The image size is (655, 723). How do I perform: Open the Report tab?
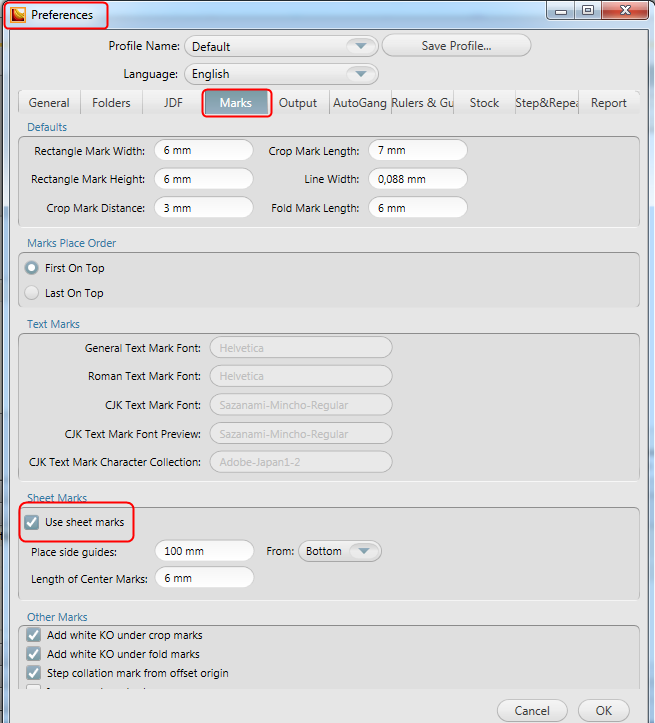(608, 102)
